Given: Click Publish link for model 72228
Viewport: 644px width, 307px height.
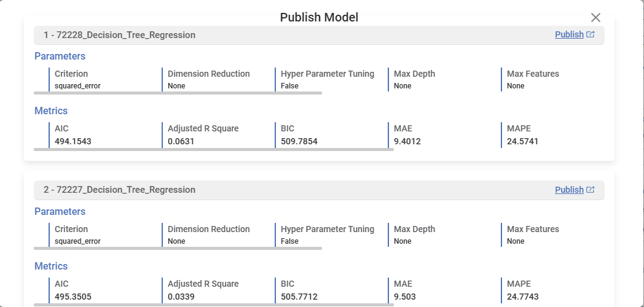Looking at the screenshot, I should pyautogui.click(x=568, y=35).
